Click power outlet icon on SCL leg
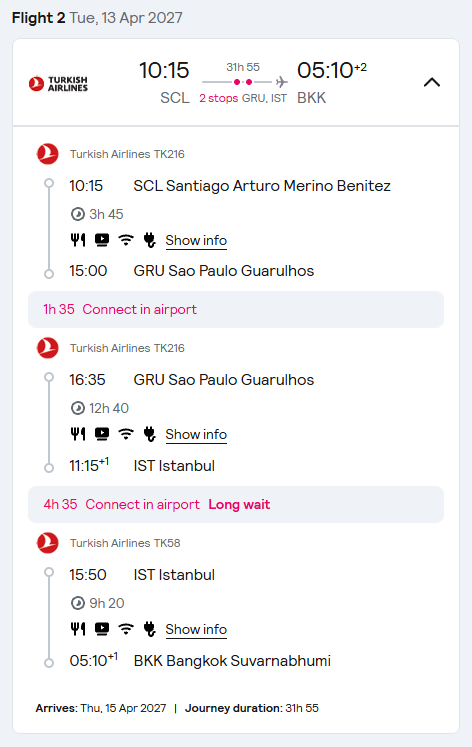This screenshot has width=472, height=747. click(150, 240)
